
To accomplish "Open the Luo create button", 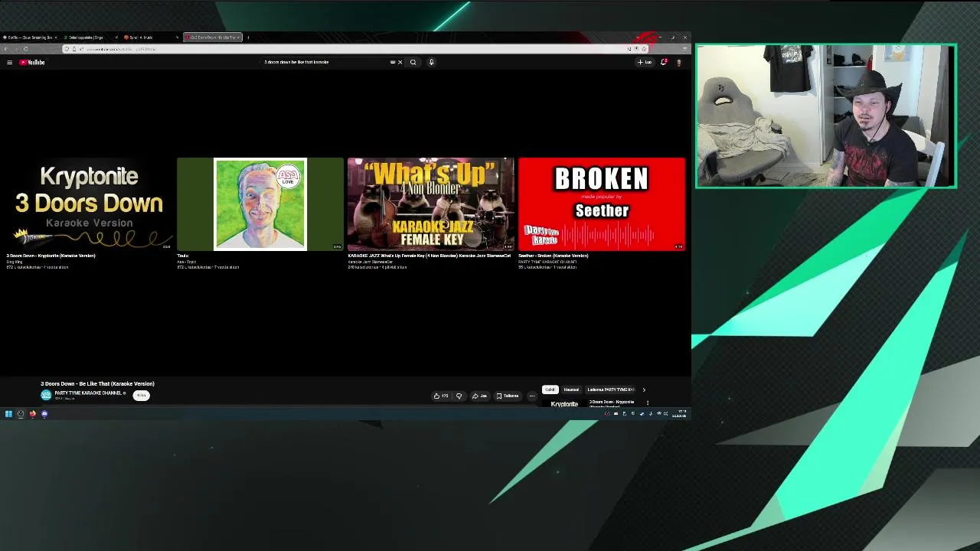I will (645, 62).
